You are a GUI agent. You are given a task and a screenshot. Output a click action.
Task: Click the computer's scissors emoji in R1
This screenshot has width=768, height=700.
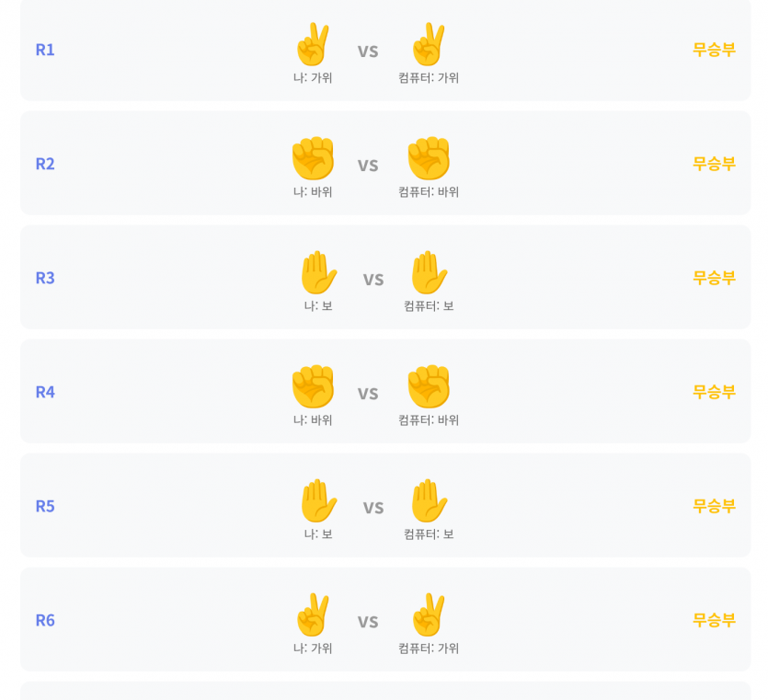(x=429, y=44)
